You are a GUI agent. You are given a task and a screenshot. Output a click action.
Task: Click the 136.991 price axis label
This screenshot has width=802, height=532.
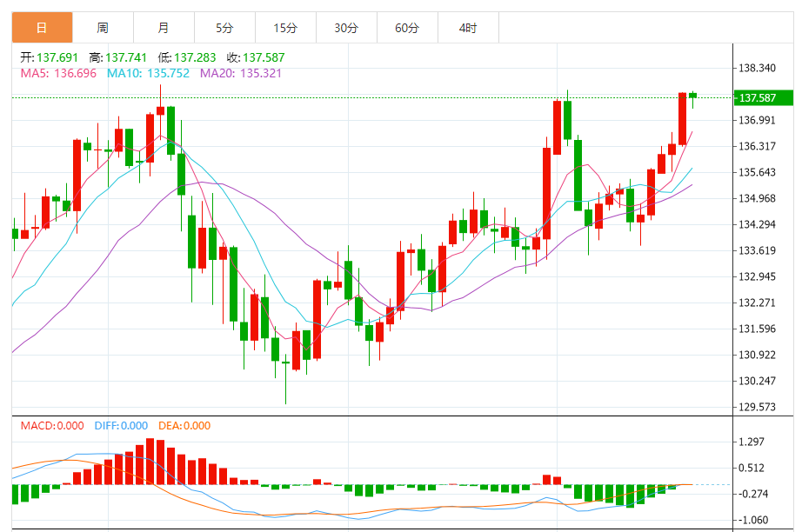pos(757,120)
